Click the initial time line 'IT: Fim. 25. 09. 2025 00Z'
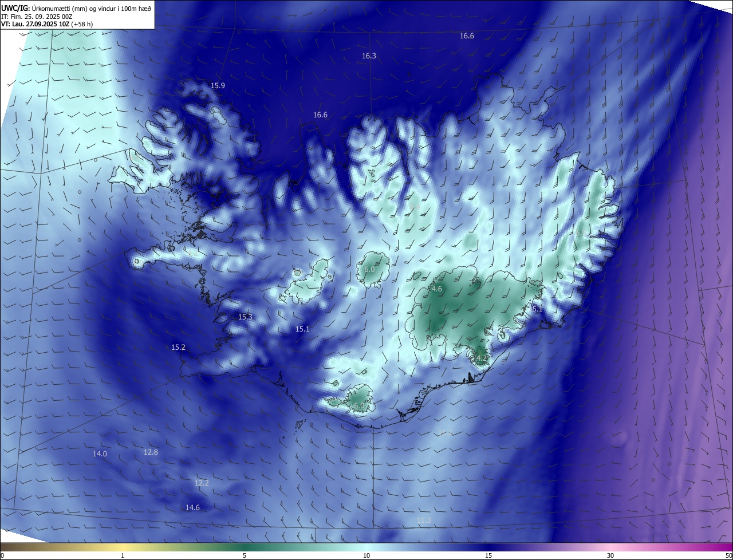 click(37, 17)
